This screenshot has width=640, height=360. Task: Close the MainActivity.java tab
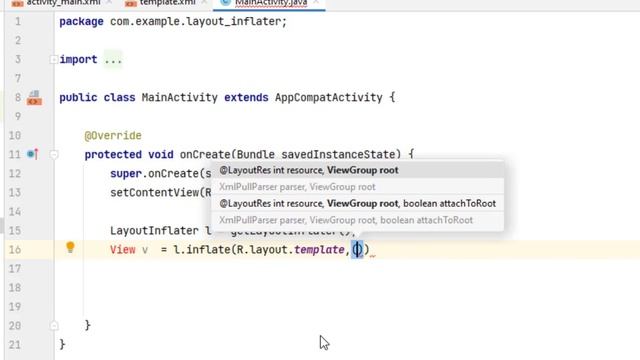coord(316,3)
